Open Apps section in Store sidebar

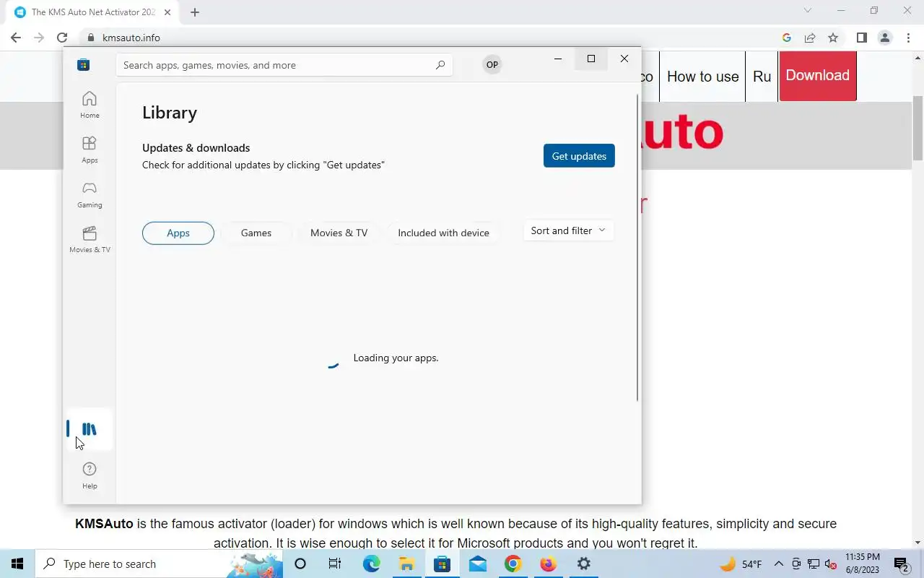90,150
